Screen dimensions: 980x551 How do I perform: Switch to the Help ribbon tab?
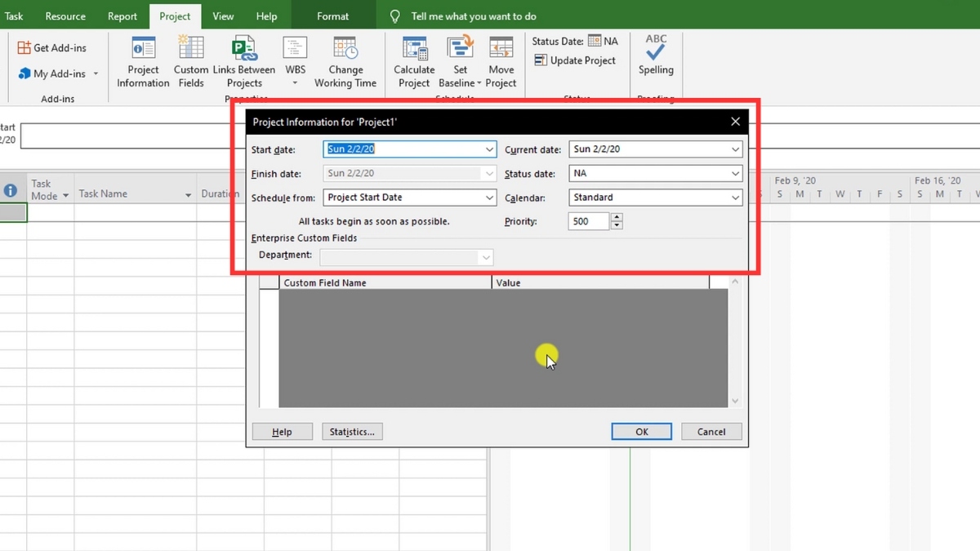coord(266,16)
